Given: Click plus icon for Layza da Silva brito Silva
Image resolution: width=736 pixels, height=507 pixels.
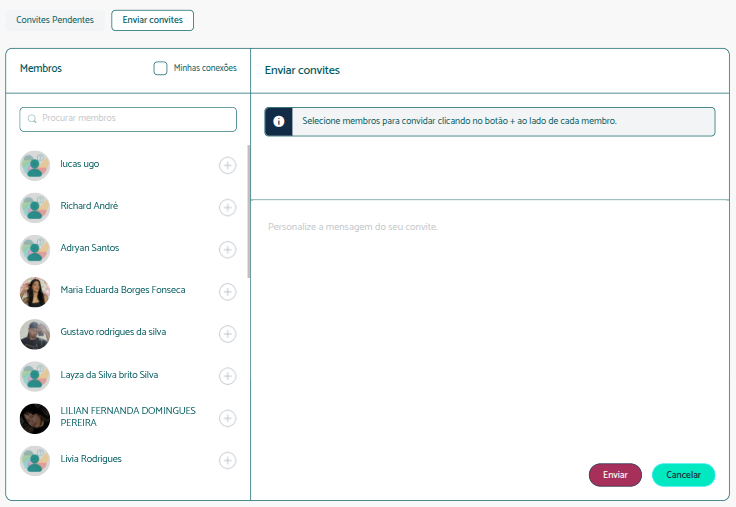Looking at the screenshot, I should point(227,376).
